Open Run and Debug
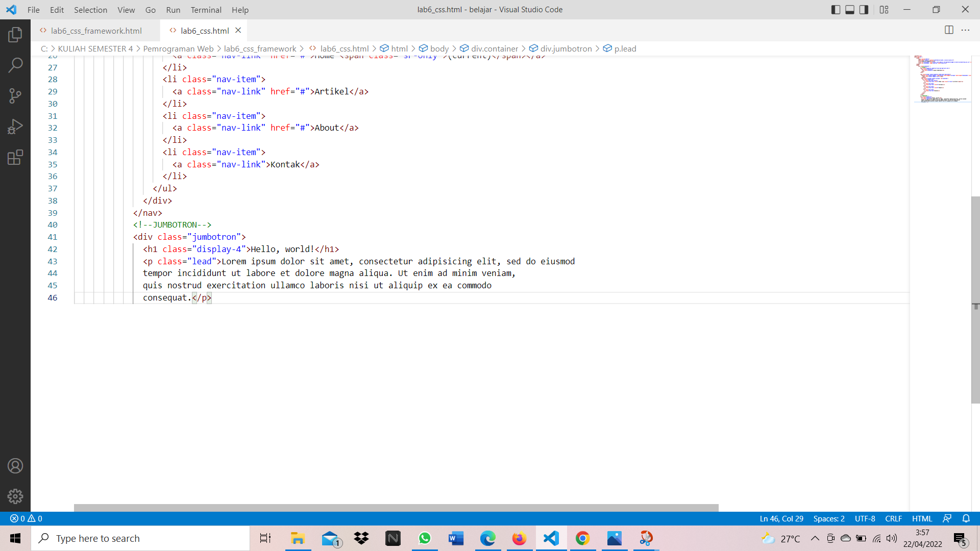The image size is (980, 551). click(x=15, y=127)
